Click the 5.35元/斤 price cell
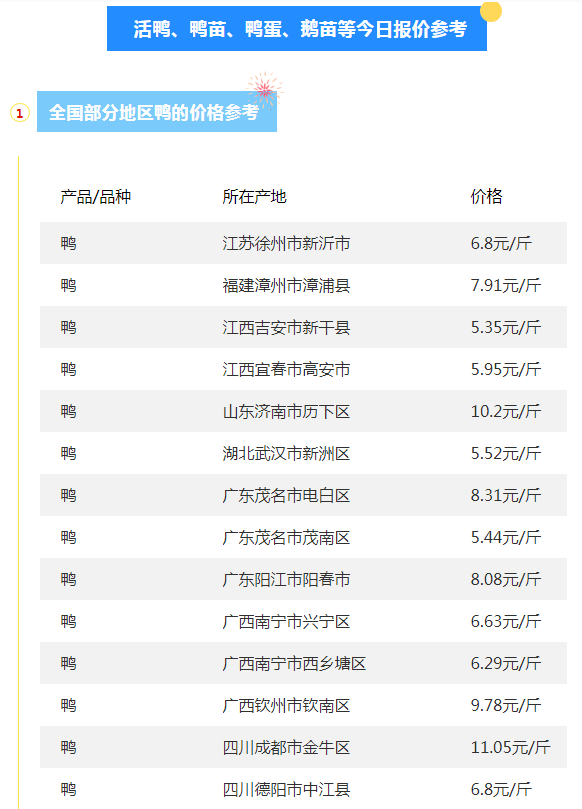This screenshot has width=582, height=809. coord(506,327)
